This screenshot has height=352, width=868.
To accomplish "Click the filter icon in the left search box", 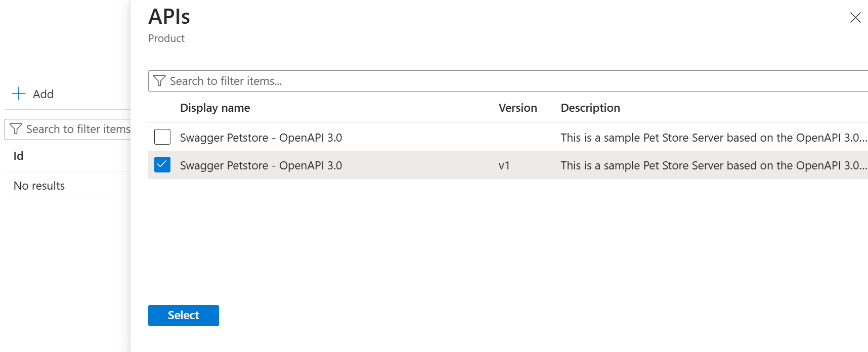I will coord(16,129).
